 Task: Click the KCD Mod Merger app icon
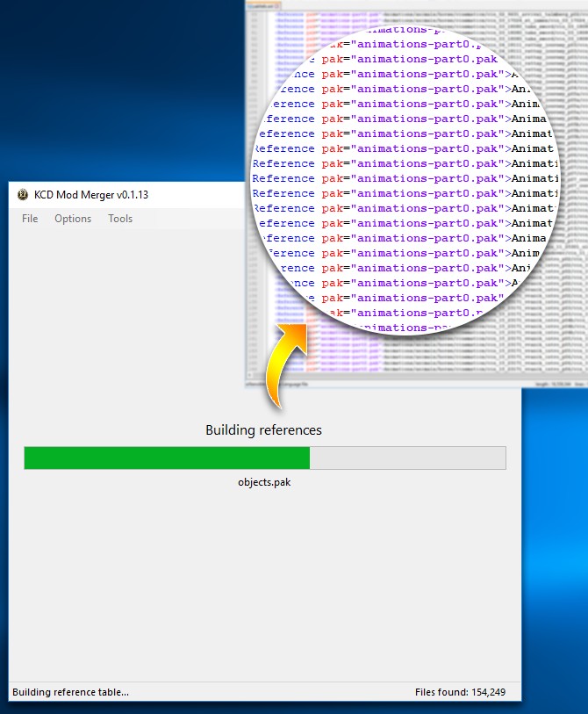pyautogui.click(x=23, y=195)
